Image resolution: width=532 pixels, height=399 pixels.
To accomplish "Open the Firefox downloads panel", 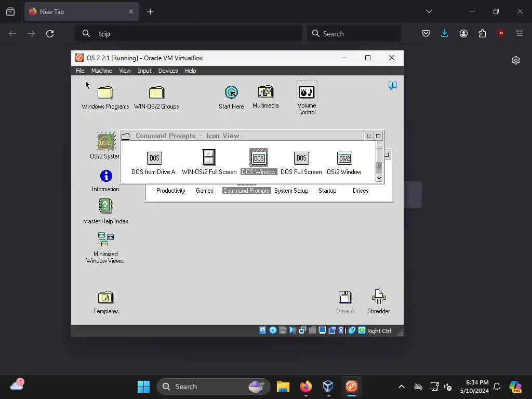I will (445, 33).
